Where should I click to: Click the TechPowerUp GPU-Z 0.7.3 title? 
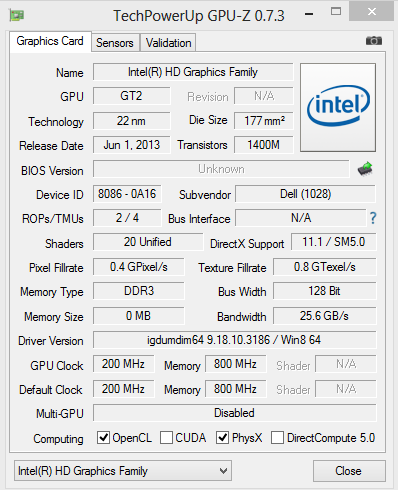pos(199,15)
